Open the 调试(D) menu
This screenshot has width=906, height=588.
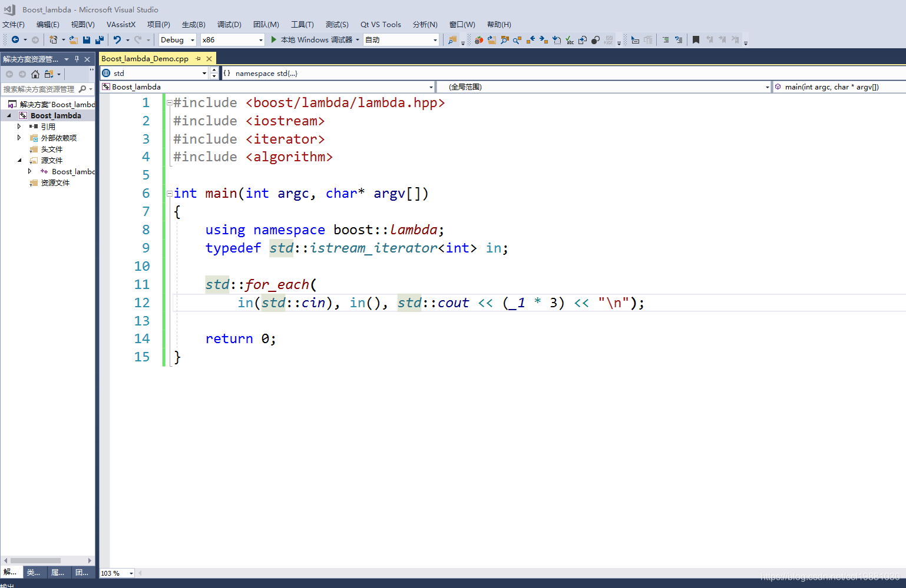pyautogui.click(x=229, y=25)
